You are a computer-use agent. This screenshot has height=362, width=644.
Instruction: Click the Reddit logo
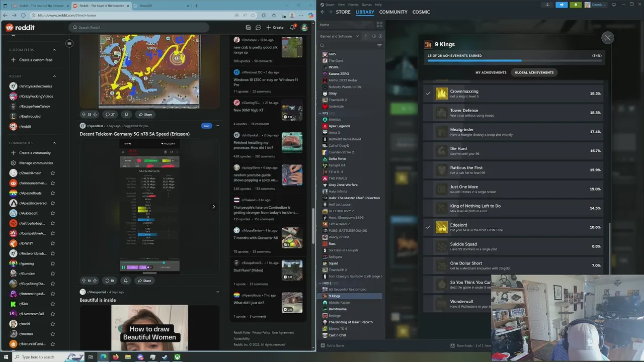pyautogui.click(x=20, y=28)
